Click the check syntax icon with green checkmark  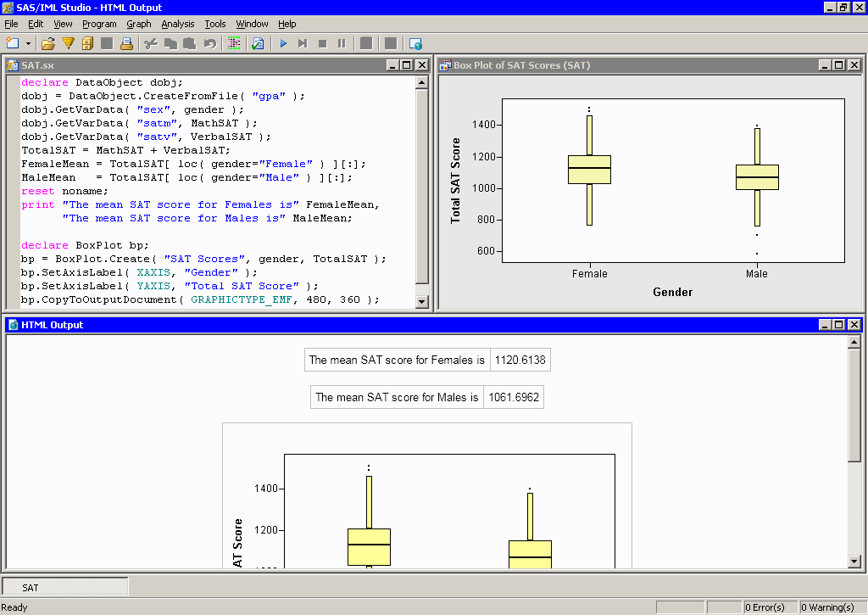(x=258, y=43)
